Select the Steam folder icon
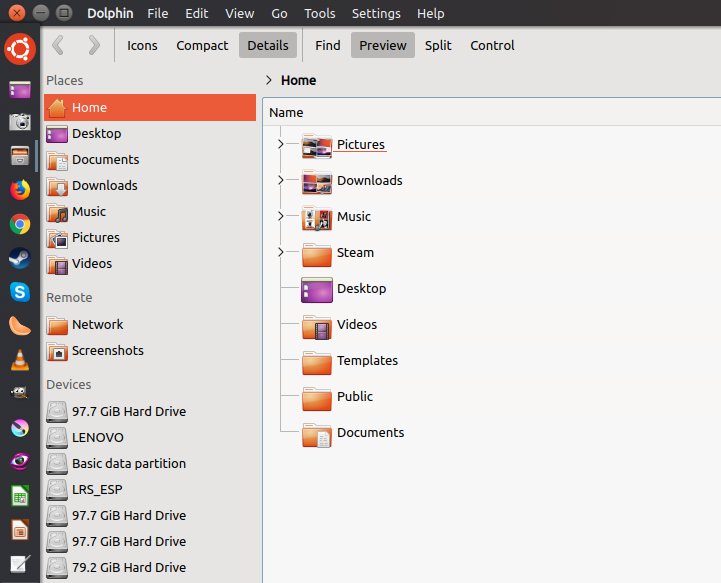This screenshot has width=721, height=583. [317, 254]
